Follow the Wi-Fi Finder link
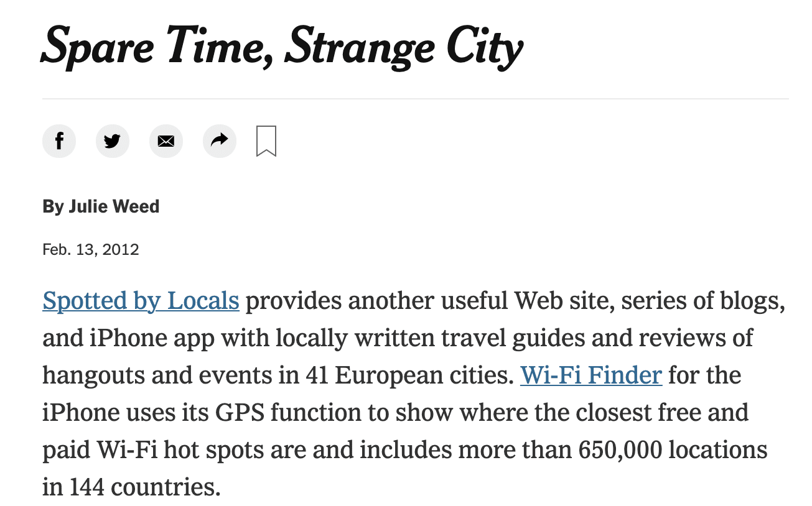Screen dimensions: 812x506 click(x=591, y=375)
